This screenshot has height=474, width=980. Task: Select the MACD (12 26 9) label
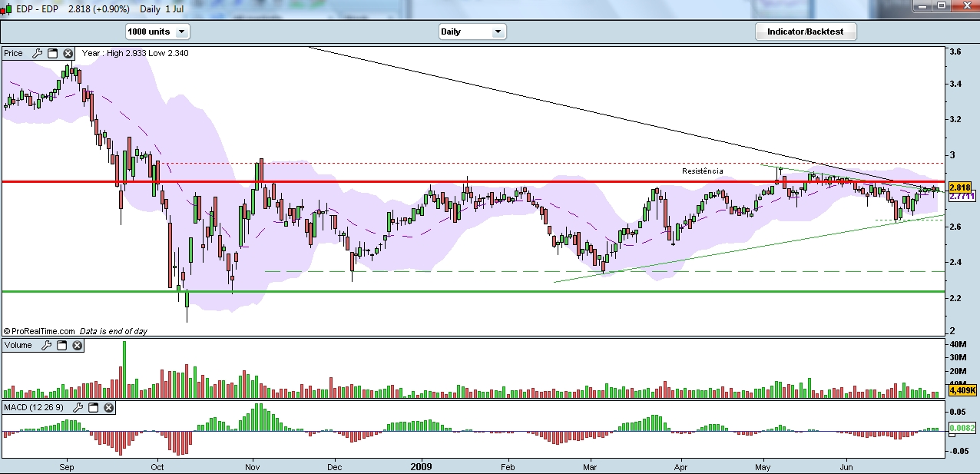point(35,407)
